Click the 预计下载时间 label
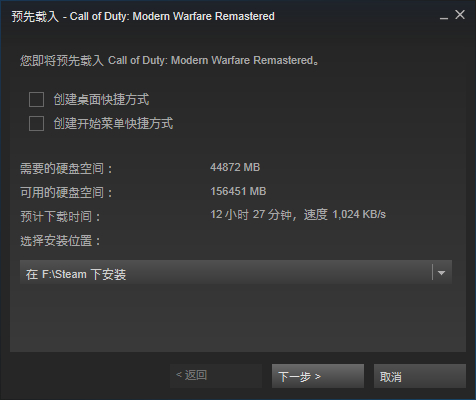 point(60,217)
